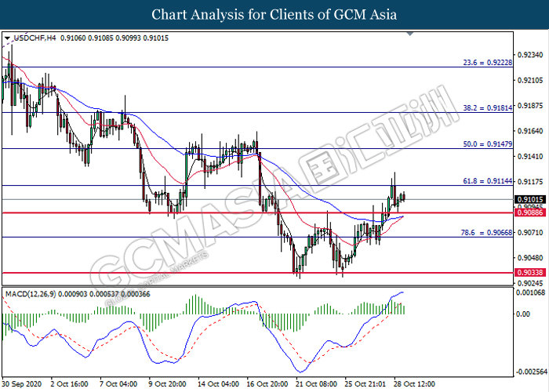549x392 pixels.
Task: Click the 14 Oct 04:00 time label
Action: click(x=219, y=384)
